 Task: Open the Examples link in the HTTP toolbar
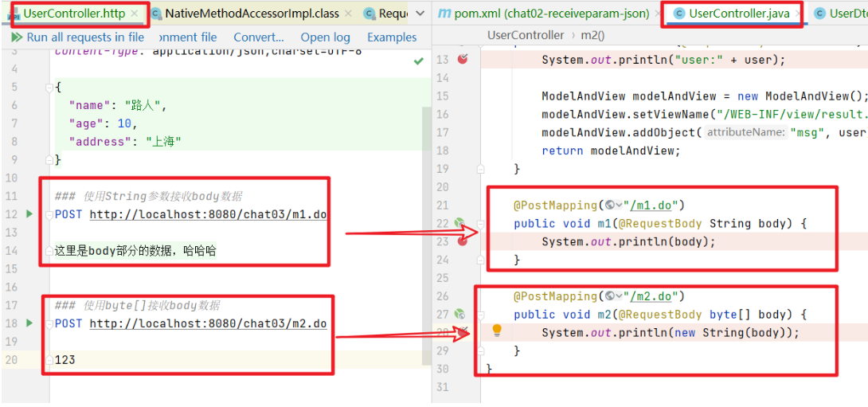(x=392, y=37)
